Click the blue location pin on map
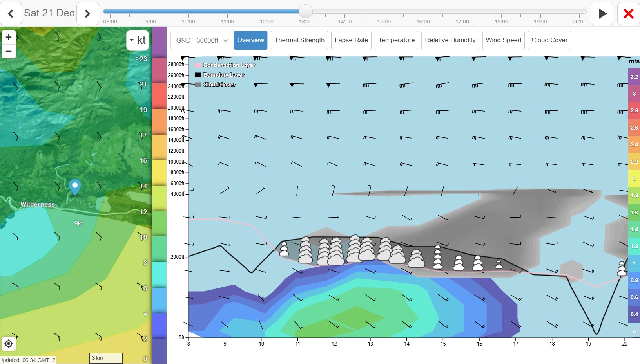This screenshot has height=364, width=640. point(75,187)
